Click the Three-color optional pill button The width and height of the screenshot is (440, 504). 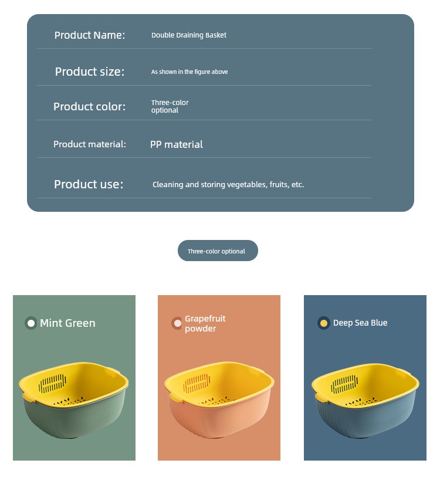click(218, 251)
